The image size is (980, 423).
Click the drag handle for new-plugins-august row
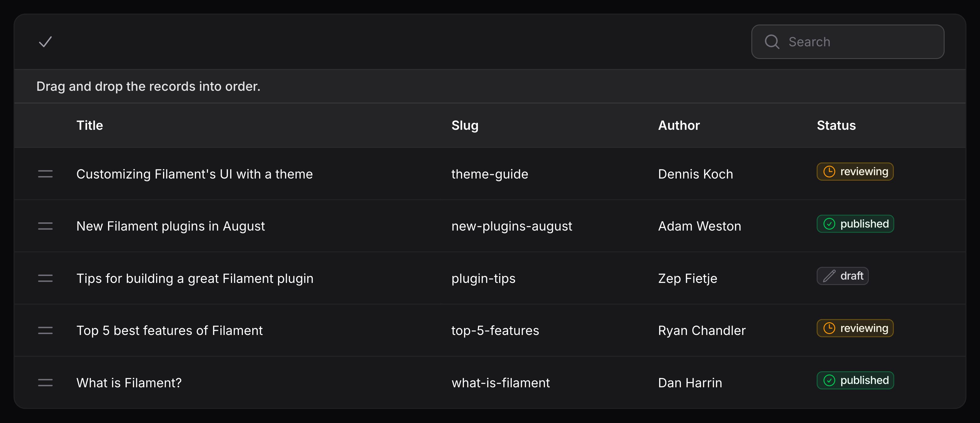[45, 226]
